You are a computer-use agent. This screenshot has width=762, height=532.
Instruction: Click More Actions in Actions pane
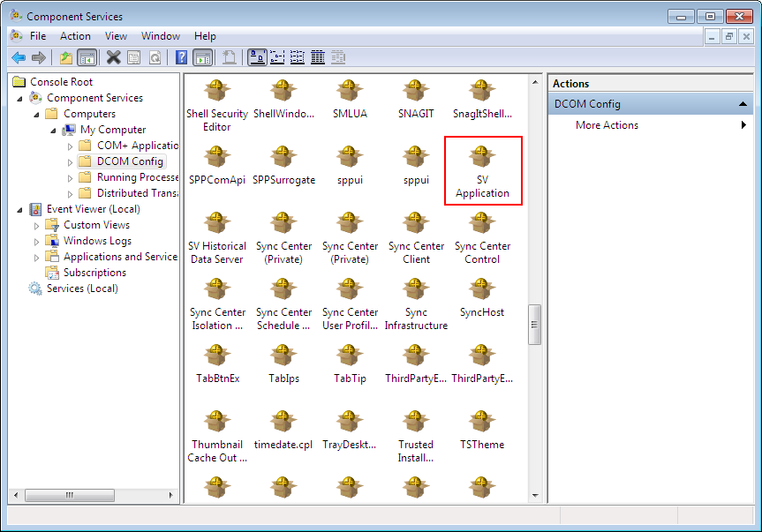click(607, 125)
